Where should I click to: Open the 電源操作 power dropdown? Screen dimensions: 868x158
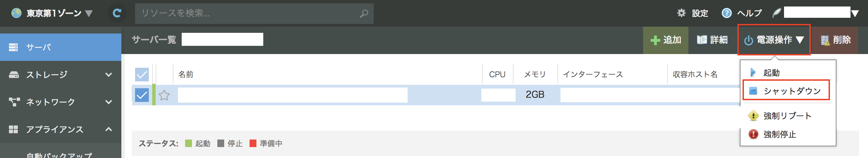click(774, 40)
